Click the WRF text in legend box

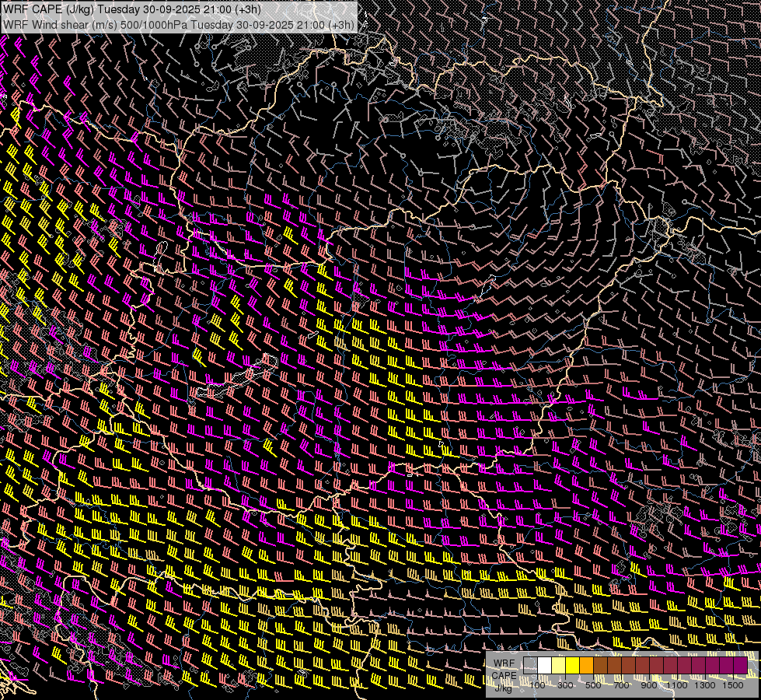[x=503, y=663]
